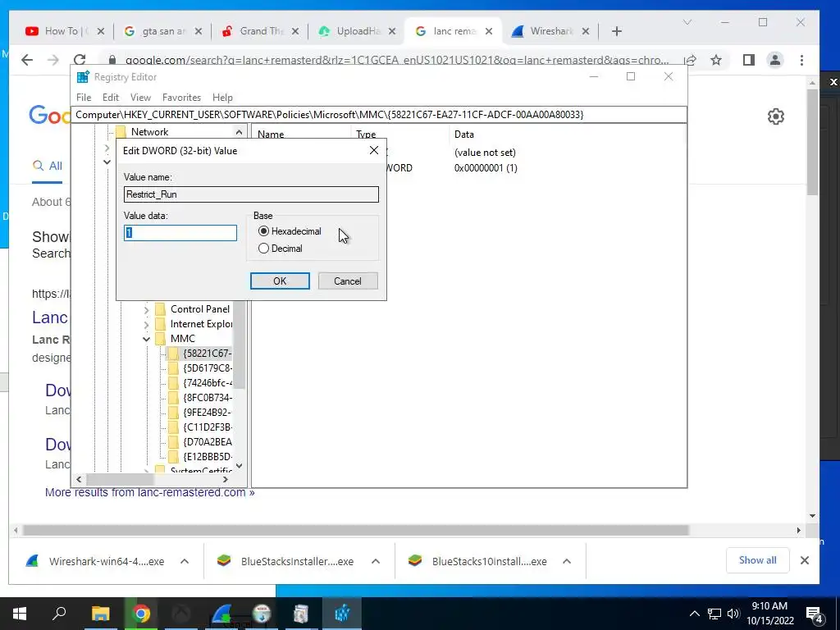Select the Control Panel registry key
This screenshot has height=630, width=840.
[200, 309]
